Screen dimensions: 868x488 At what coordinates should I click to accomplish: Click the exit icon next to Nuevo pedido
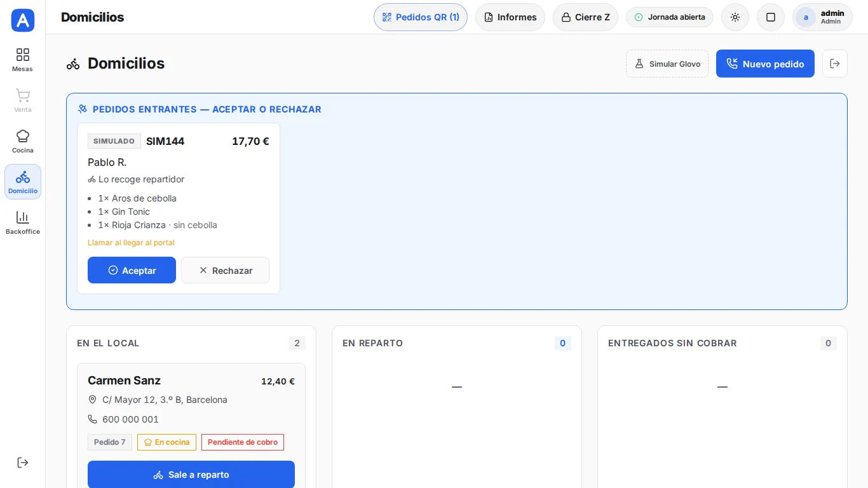(835, 64)
